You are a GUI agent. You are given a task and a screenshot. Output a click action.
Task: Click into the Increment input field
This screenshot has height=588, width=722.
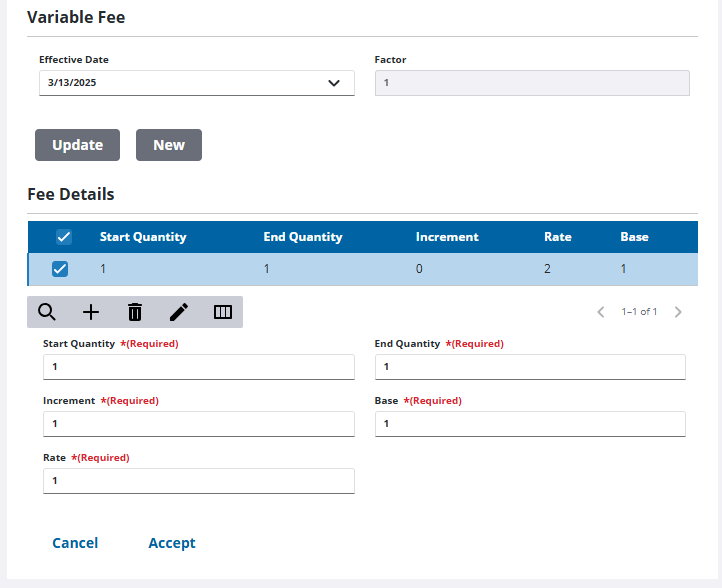click(x=198, y=424)
